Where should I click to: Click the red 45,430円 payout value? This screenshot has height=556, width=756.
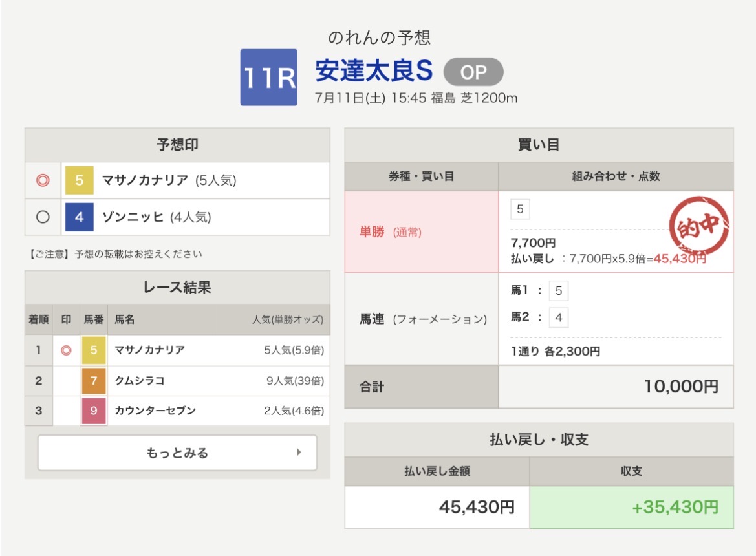click(680, 259)
